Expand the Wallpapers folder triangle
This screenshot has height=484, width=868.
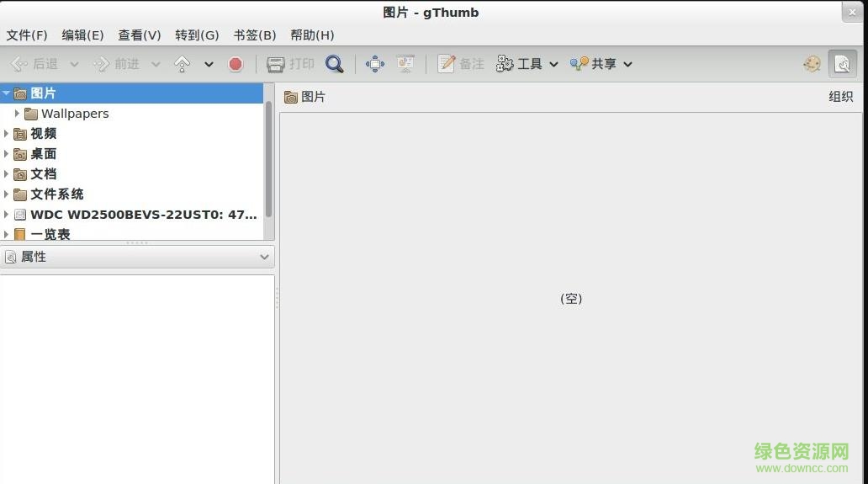(17, 114)
